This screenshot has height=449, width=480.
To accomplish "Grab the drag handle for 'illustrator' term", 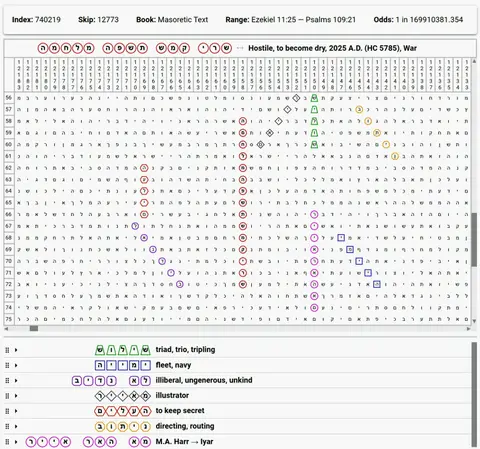I will (x=7, y=396).
